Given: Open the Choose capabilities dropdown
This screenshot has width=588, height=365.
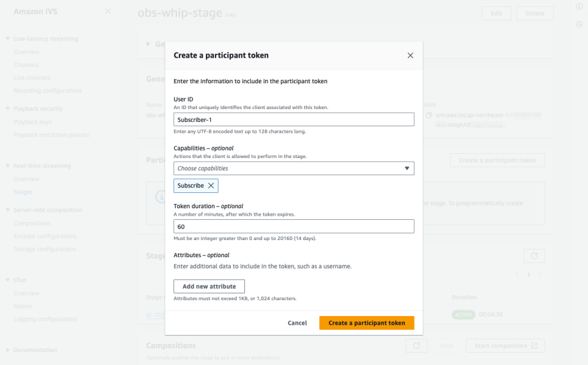Looking at the screenshot, I should point(294,168).
